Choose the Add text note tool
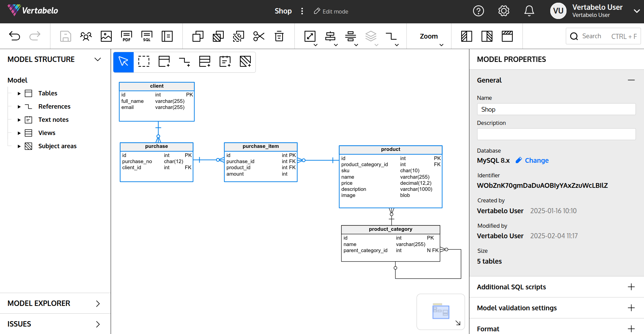644x334 pixels. point(225,62)
